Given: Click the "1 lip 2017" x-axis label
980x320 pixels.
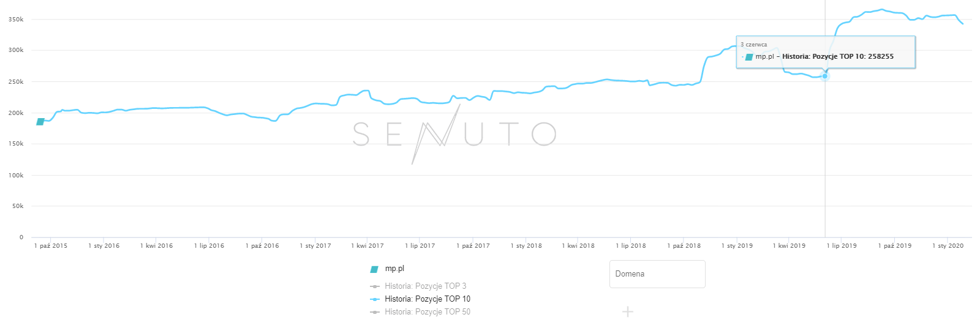Looking at the screenshot, I should pyautogui.click(x=420, y=246).
